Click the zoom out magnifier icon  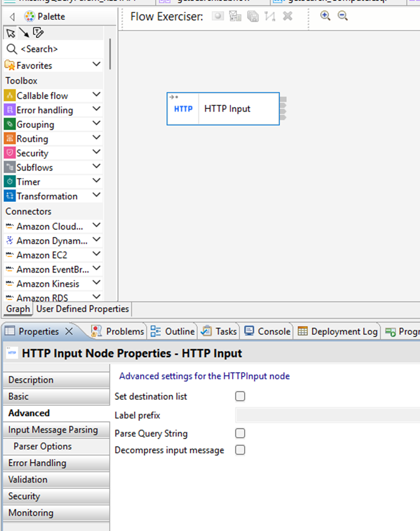pos(342,16)
